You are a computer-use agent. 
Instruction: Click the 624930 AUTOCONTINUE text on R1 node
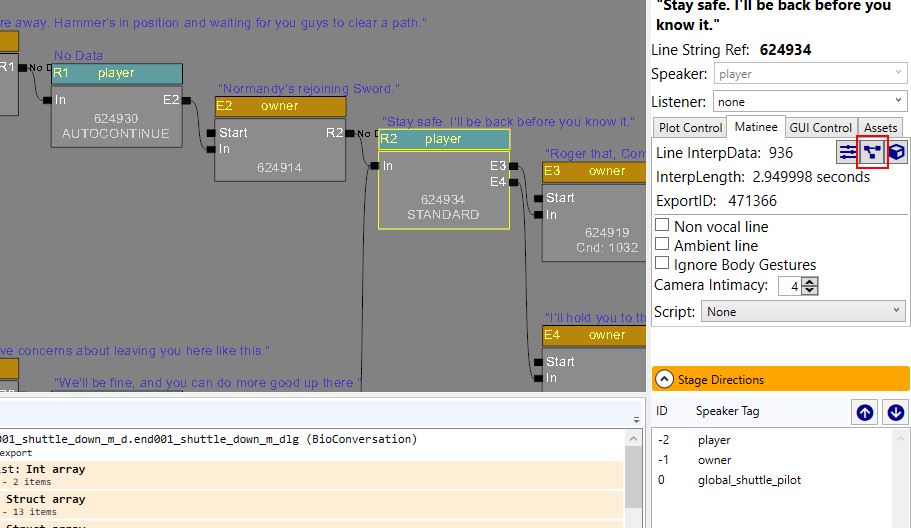[x=116, y=126]
